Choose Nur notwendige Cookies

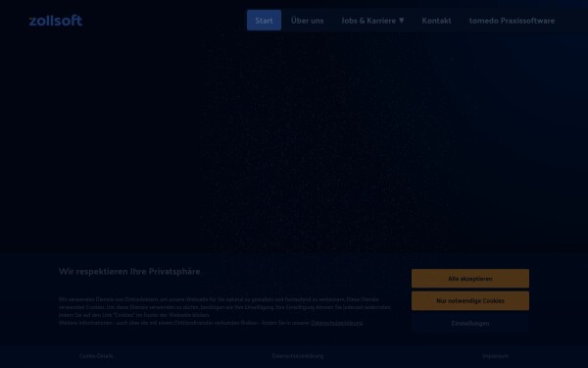tap(470, 301)
